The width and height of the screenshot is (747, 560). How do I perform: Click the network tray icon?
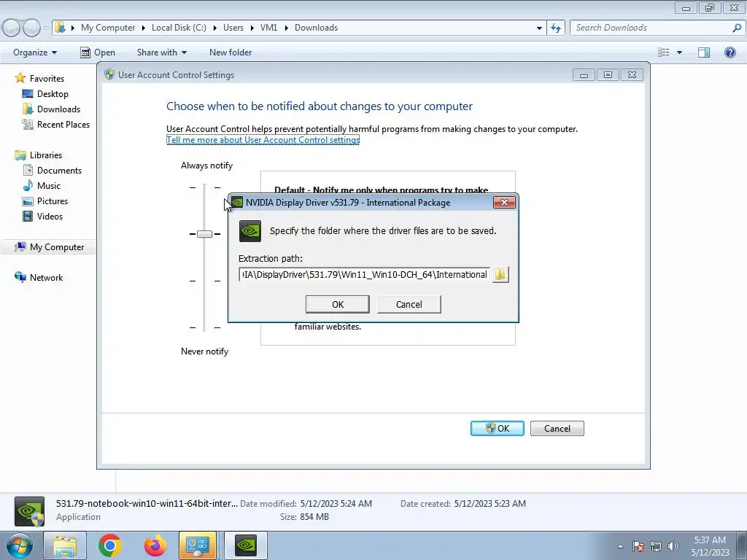656,546
